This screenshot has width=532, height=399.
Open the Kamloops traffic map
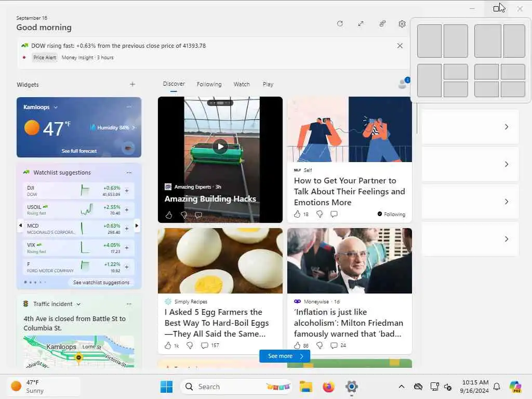(79, 352)
